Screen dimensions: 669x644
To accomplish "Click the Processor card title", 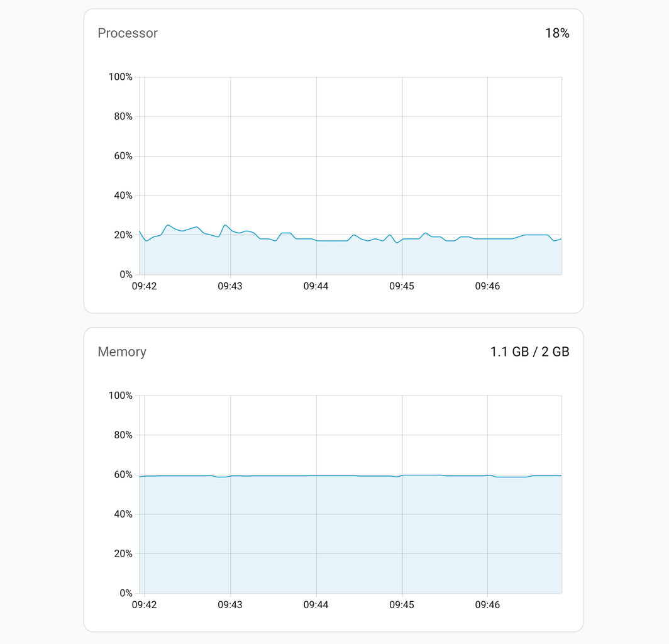I will 128,33.
